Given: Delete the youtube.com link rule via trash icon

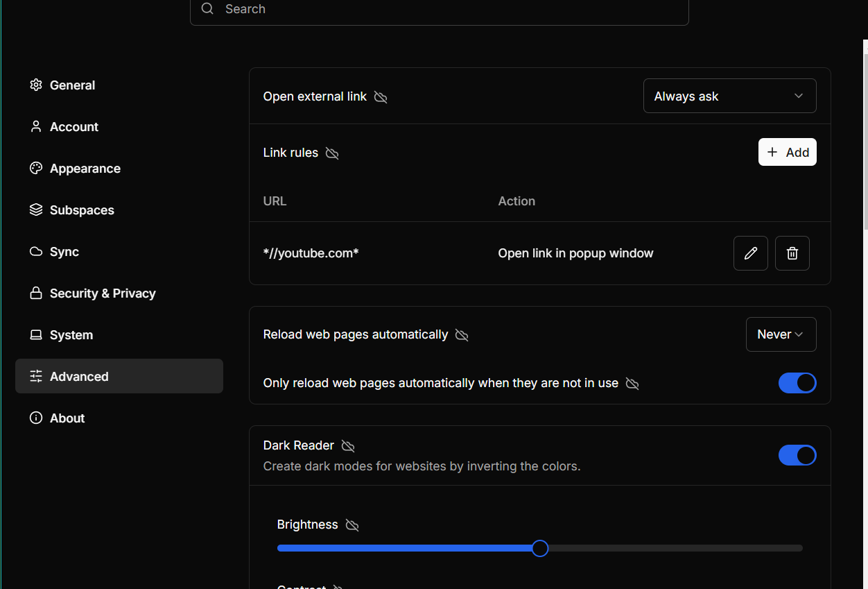Looking at the screenshot, I should point(792,253).
